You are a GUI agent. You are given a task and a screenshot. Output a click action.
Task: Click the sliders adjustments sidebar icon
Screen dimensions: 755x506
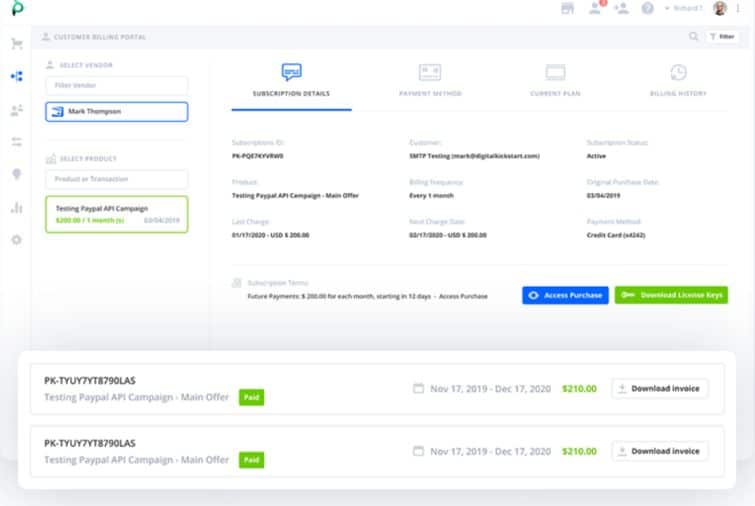pos(16,142)
